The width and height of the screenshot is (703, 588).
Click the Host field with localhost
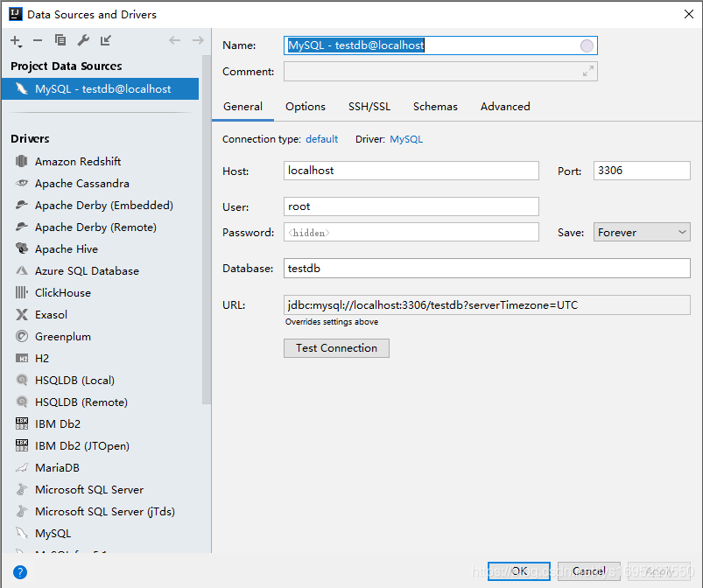(x=411, y=171)
